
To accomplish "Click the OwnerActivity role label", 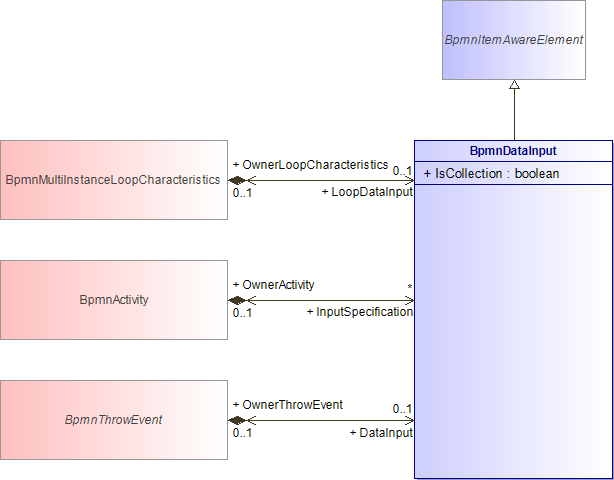I will click(x=273, y=285).
